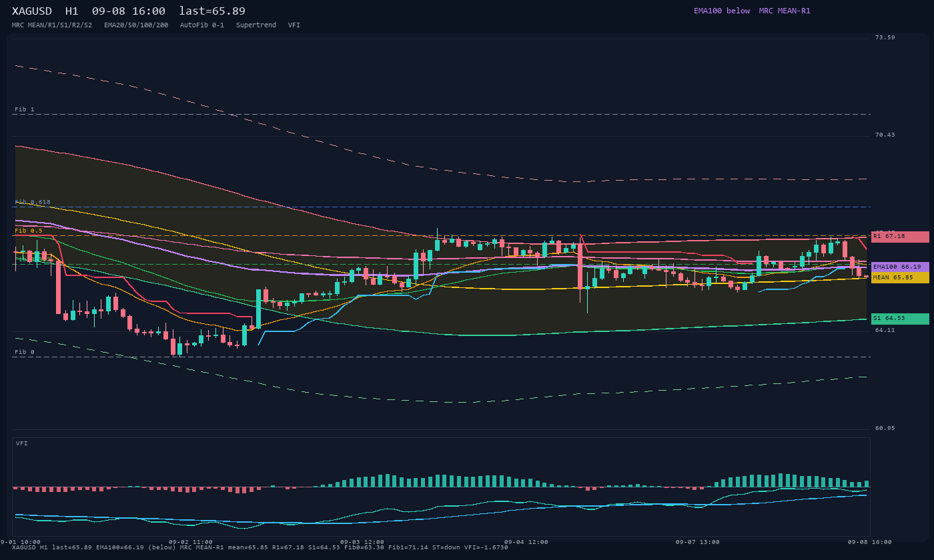
Task: Click the 60.95 price axis label
Action: (885, 428)
